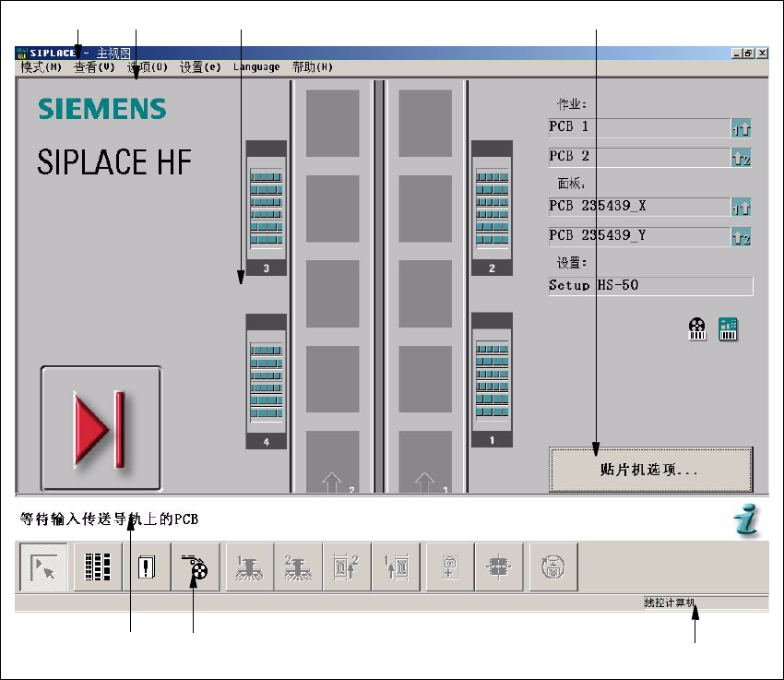784x680 pixels.
Task: Click the SIPLACE title bar icon
Action: click(x=22, y=53)
